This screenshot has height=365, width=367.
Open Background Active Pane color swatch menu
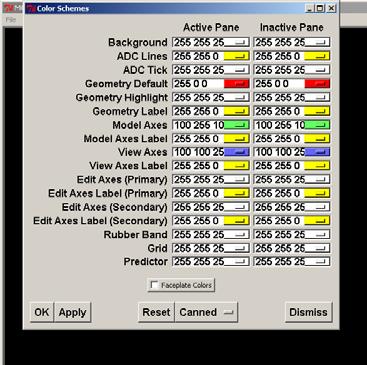[x=236, y=42]
